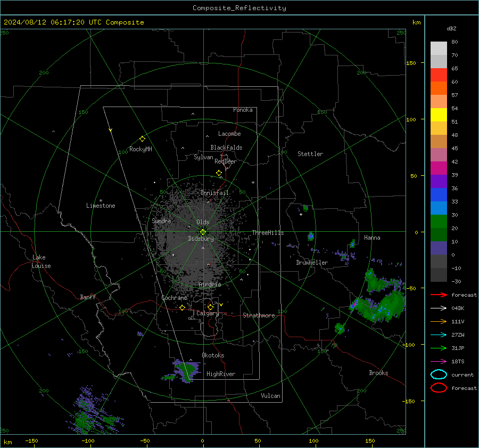Click the Cochrane city label

(174, 298)
